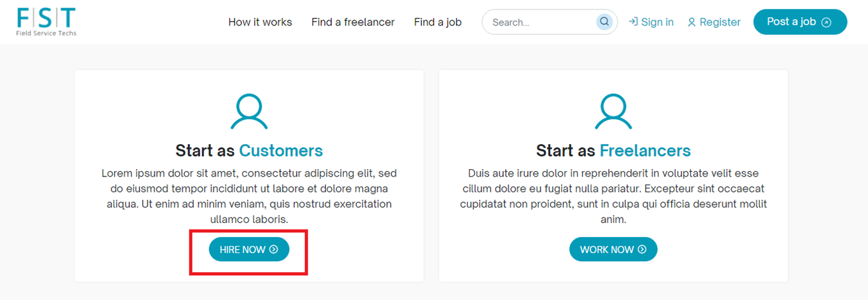This screenshot has width=868, height=300.
Task: Click the Sign in link text
Action: click(657, 22)
